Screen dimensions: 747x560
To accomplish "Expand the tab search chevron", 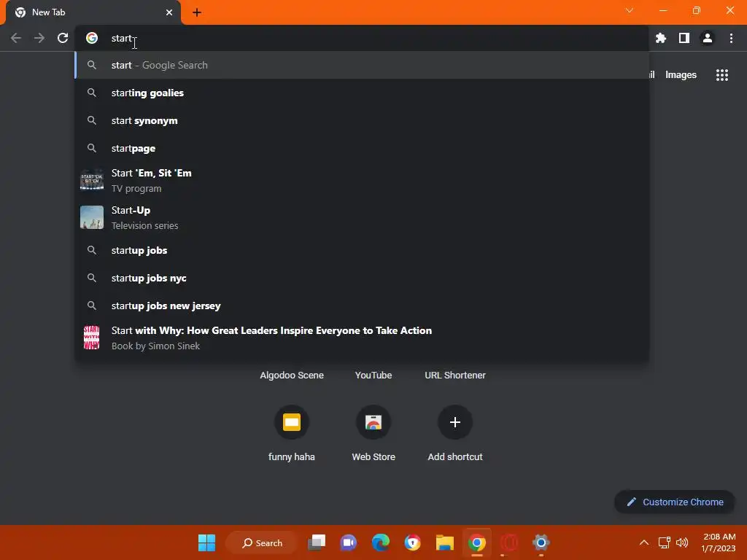I will (x=630, y=10).
